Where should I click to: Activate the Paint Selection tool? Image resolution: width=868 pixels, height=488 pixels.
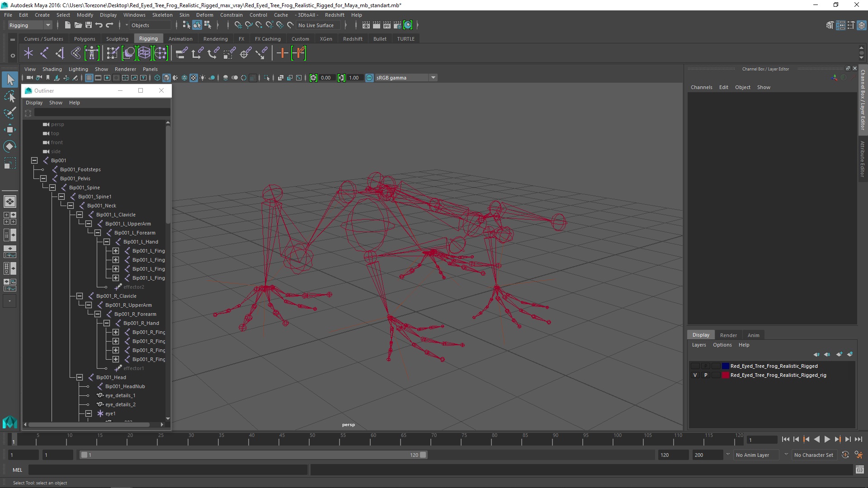(x=10, y=113)
